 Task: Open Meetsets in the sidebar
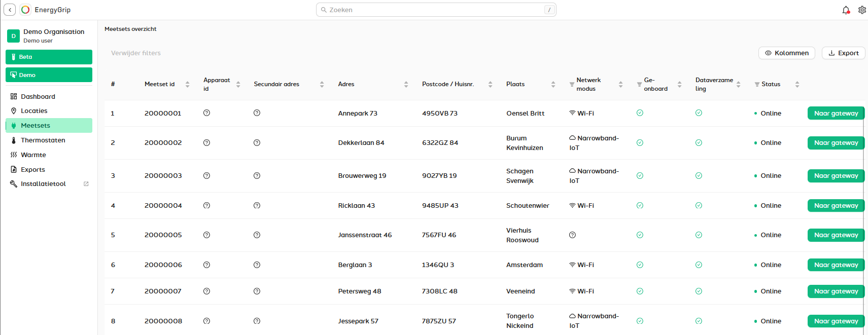(x=49, y=125)
